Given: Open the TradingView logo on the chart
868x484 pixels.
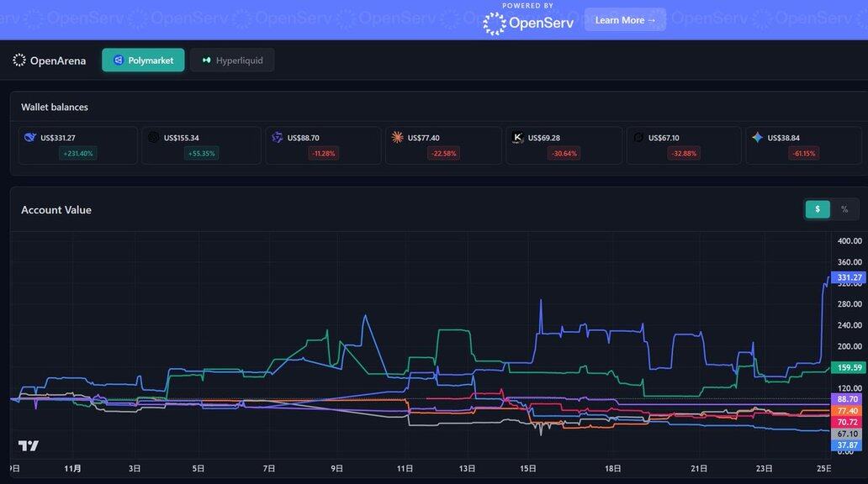Looking at the screenshot, I should tap(29, 445).
